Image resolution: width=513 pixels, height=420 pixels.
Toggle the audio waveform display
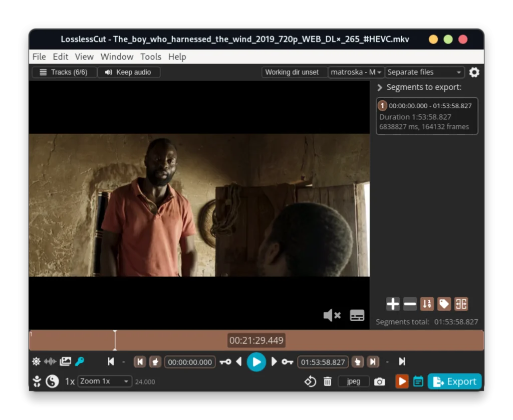50,361
